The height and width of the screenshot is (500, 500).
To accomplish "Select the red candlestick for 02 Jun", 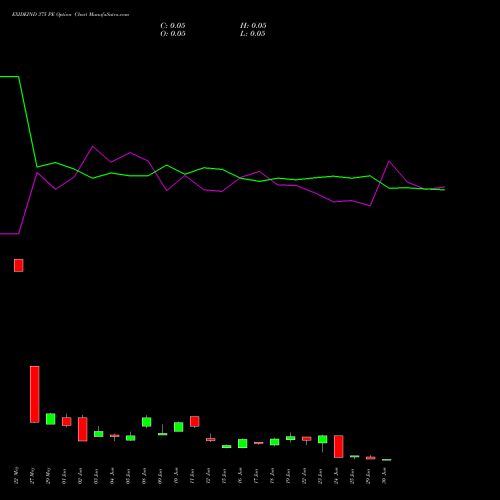I will tap(83, 429).
